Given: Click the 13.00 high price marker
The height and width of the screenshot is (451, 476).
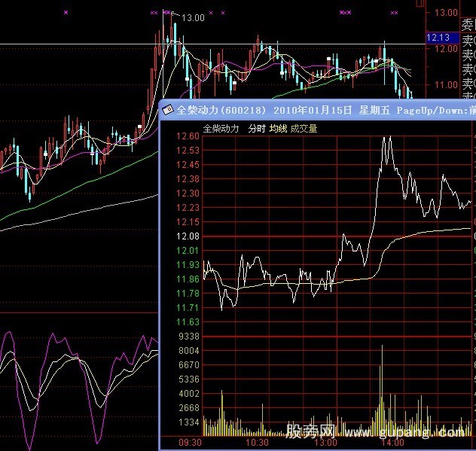Looking at the screenshot, I should 194,17.
